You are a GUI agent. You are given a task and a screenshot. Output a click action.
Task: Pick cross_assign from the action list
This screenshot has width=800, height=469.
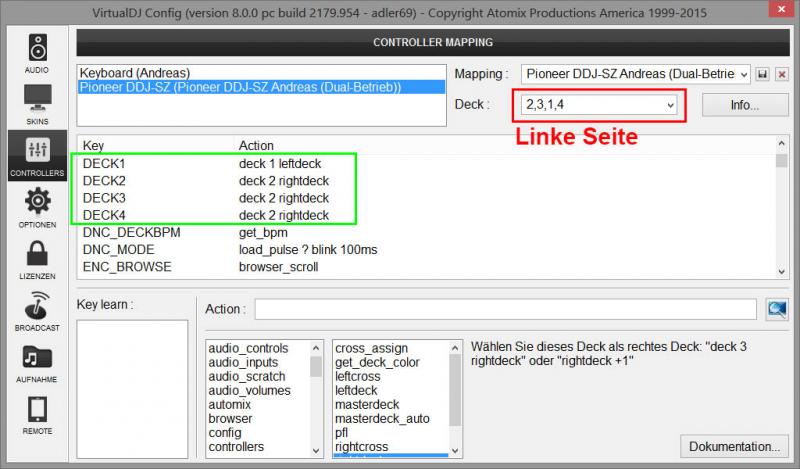(371, 349)
